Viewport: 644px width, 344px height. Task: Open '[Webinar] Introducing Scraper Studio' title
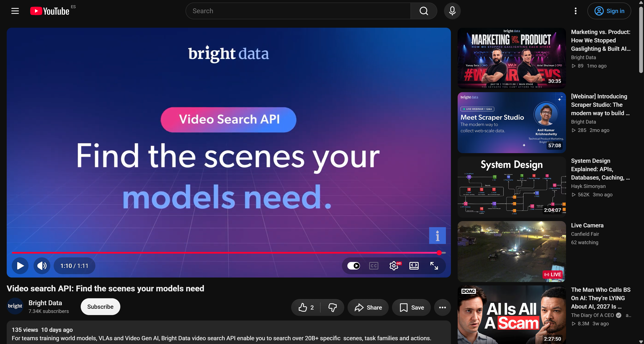600,105
